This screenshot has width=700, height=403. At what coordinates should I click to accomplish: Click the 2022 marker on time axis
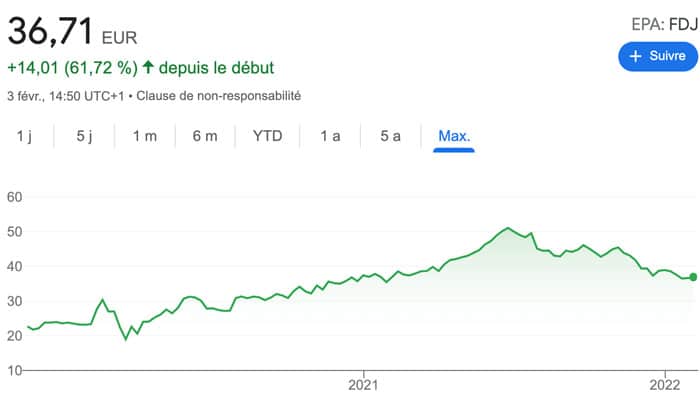[x=664, y=383]
